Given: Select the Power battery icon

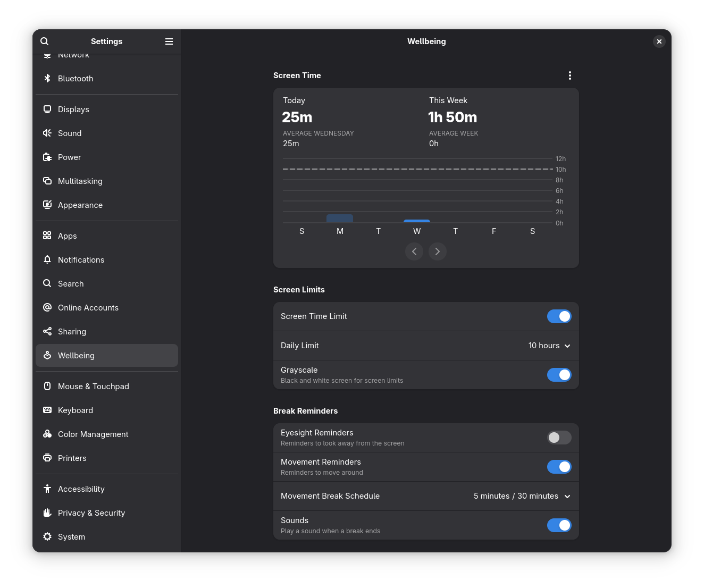Looking at the screenshot, I should (x=47, y=157).
